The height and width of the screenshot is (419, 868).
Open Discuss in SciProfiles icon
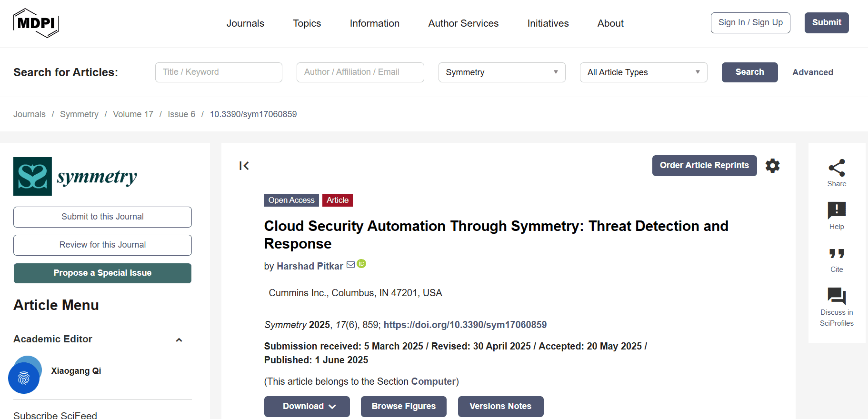click(x=837, y=296)
